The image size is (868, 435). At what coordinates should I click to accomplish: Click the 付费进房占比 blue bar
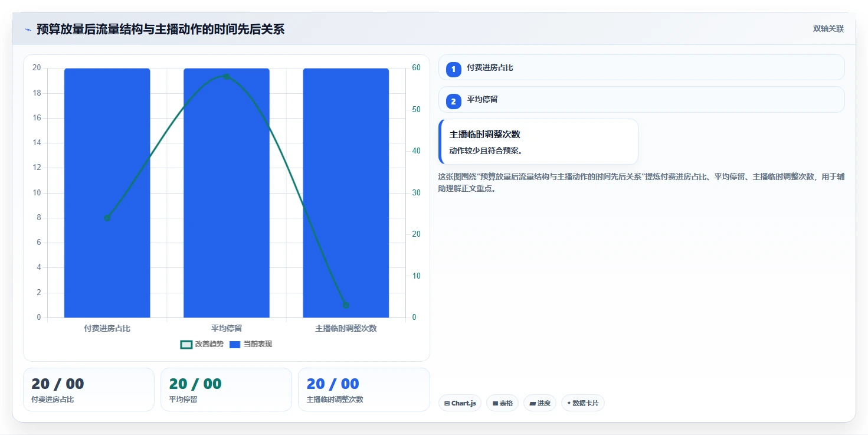point(107,193)
